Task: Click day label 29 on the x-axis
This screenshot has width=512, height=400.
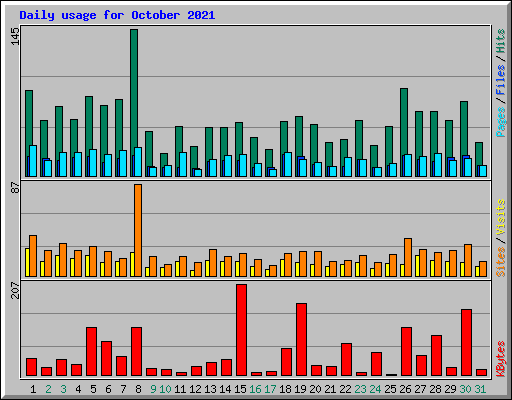Action: [450, 389]
